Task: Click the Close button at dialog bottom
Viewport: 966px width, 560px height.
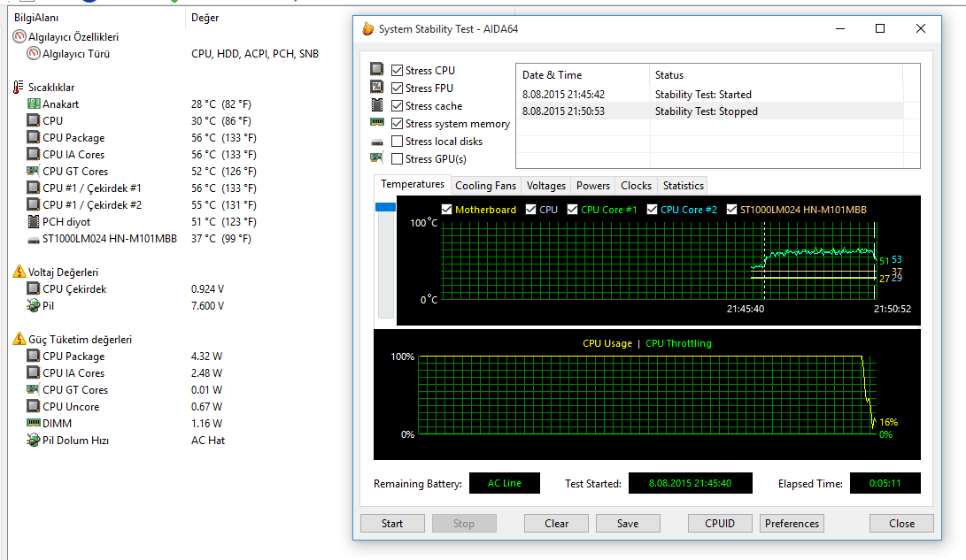Action: (x=901, y=523)
